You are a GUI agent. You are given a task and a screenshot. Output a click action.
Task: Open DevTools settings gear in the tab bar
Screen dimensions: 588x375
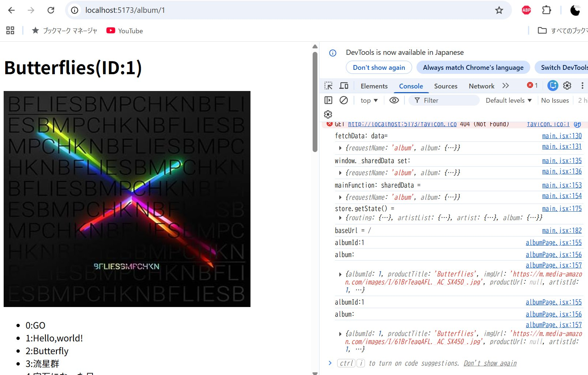click(567, 86)
